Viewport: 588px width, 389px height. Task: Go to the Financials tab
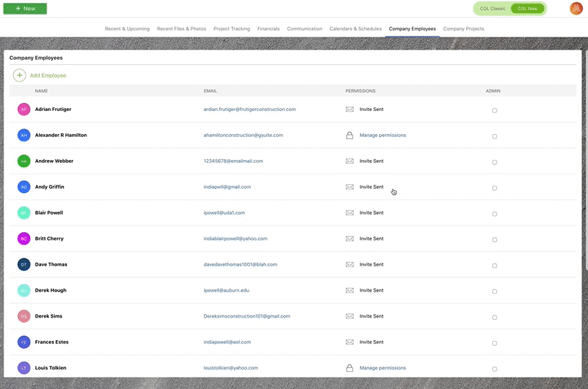(x=268, y=29)
